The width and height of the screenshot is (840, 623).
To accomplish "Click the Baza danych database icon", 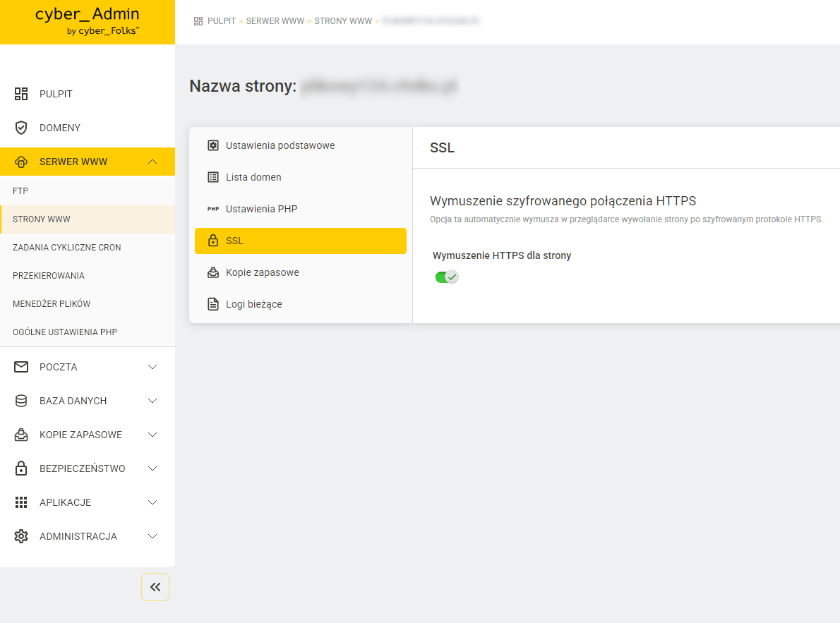I will [21, 401].
